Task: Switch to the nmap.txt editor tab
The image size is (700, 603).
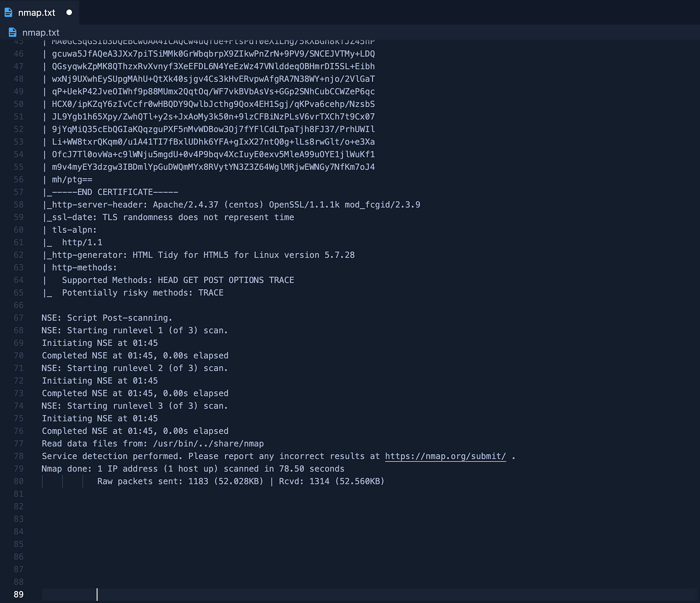Action: 39,12
